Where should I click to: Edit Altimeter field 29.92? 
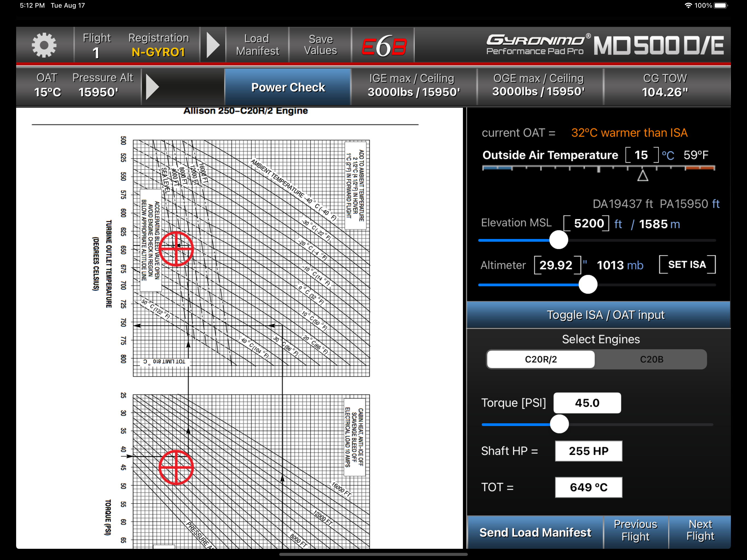[558, 265]
